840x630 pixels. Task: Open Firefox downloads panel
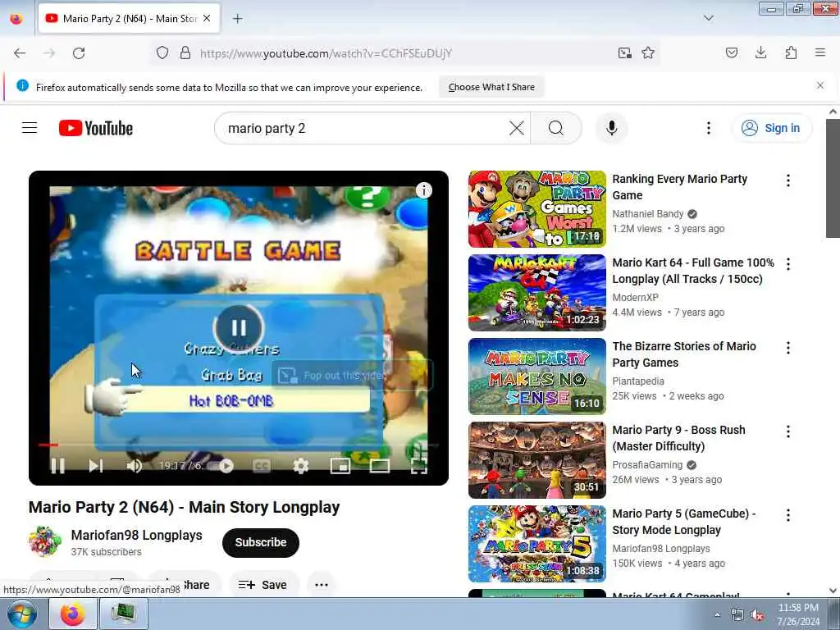tap(760, 52)
